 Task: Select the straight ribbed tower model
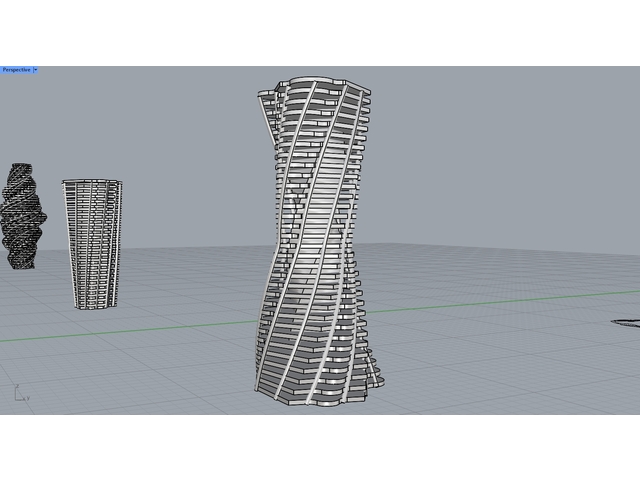click(x=90, y=242)
